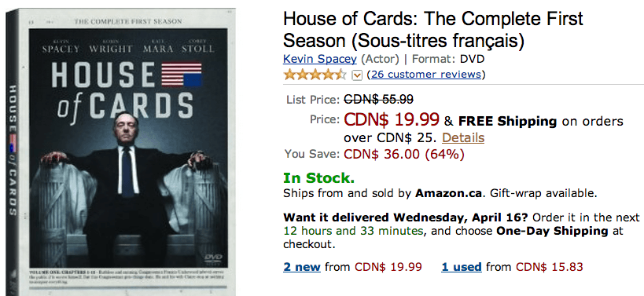The height and width of the screenshot is (296, 644).
Task: Click the One-Day Shipping text
Action: point(552,231)
